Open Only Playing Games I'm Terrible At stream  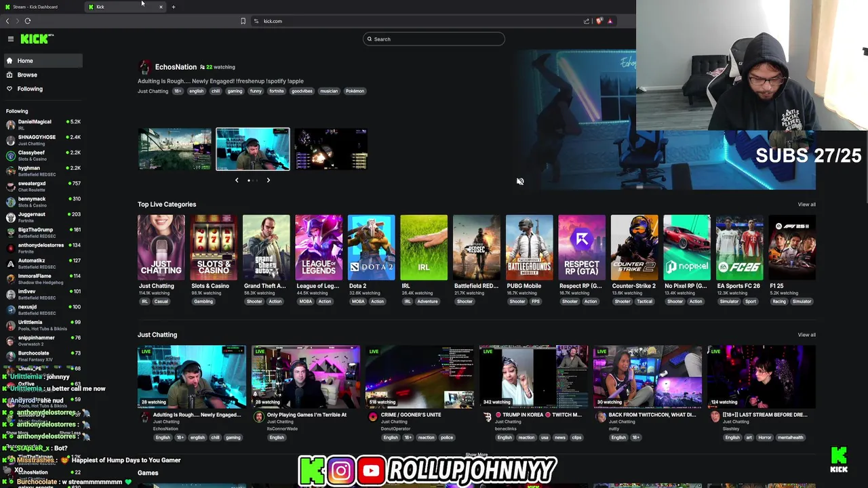306,376
